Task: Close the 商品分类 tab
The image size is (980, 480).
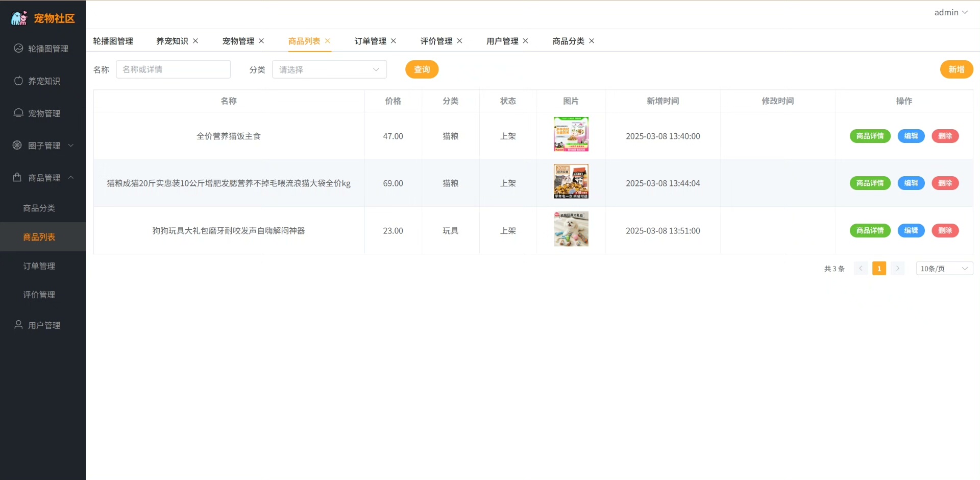Action: (592, 41)
